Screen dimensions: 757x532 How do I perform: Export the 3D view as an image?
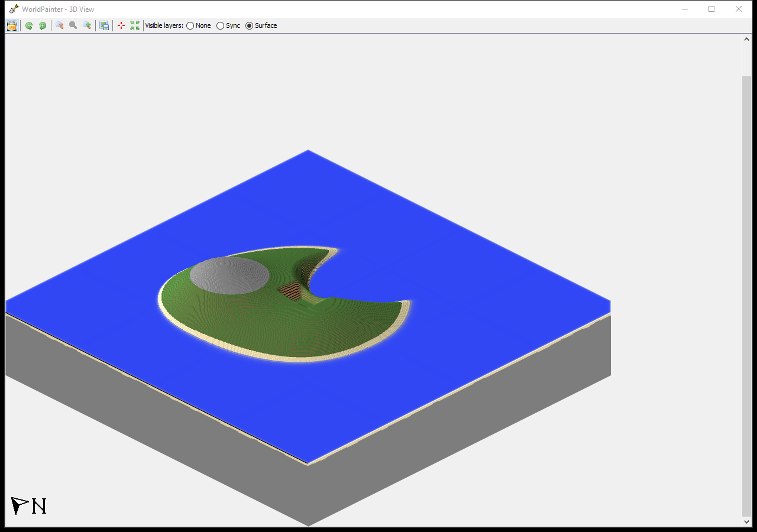[104, 25]
